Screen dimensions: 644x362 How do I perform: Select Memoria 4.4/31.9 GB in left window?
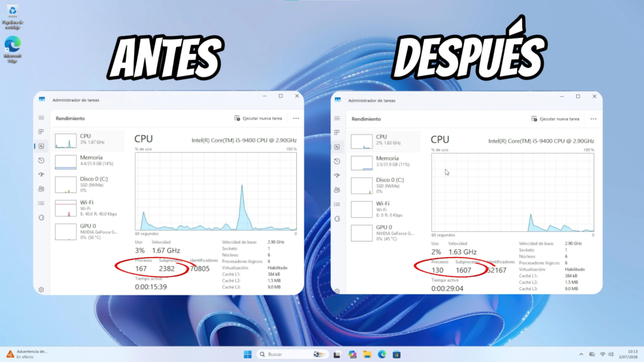click(89, 161)
